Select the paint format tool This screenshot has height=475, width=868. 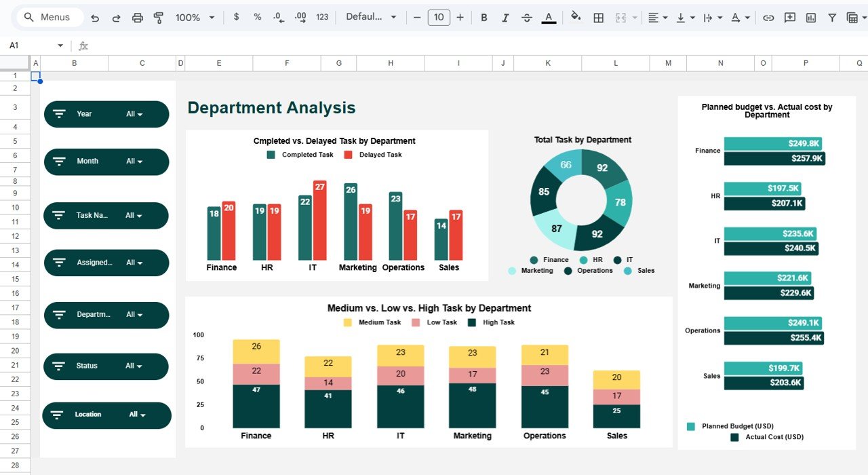click(159, 18)
